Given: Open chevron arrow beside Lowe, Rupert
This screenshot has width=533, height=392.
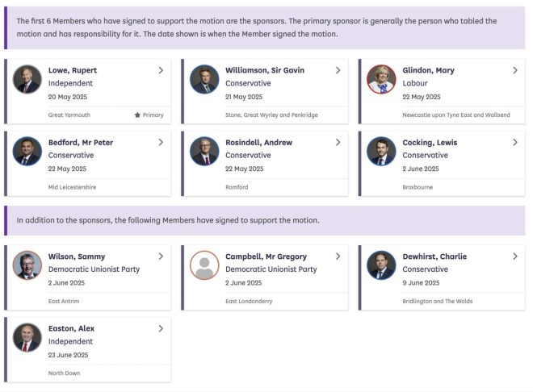Looking at the screenshot, I should (161, 70).
